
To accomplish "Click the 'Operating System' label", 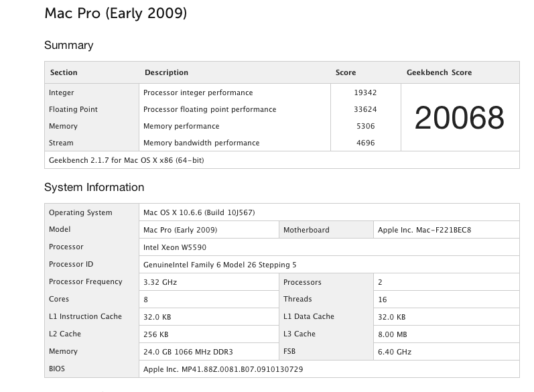I will tap(80, 212).
